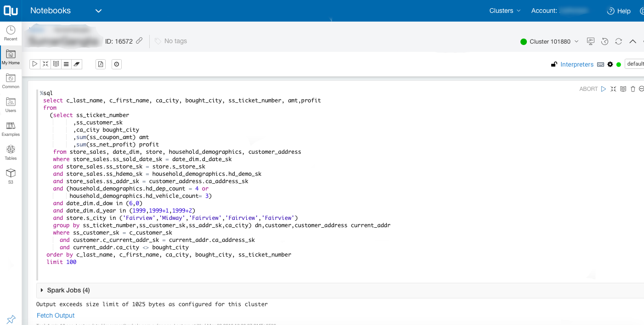Hide editor of the SQL paragraph
This screenshot has height=325, width=644.
pyautogui.click(x=613, y=89)
